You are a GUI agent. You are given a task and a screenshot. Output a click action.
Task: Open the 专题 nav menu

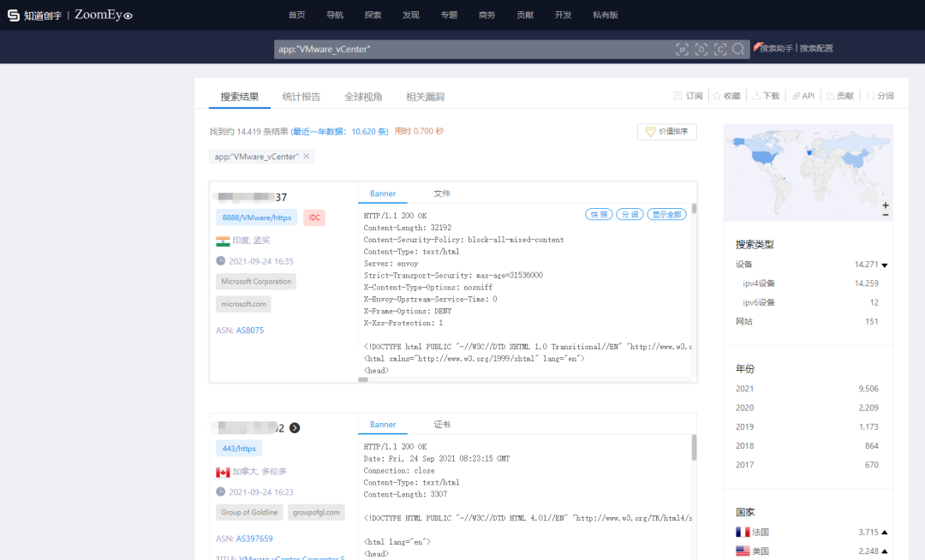pos(449,15)
